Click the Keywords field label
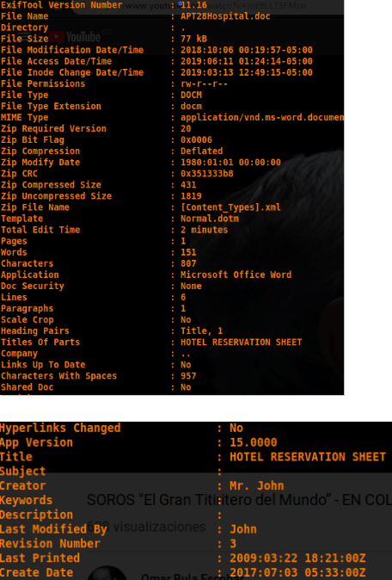Screen dimensions: 392x580 27,500
